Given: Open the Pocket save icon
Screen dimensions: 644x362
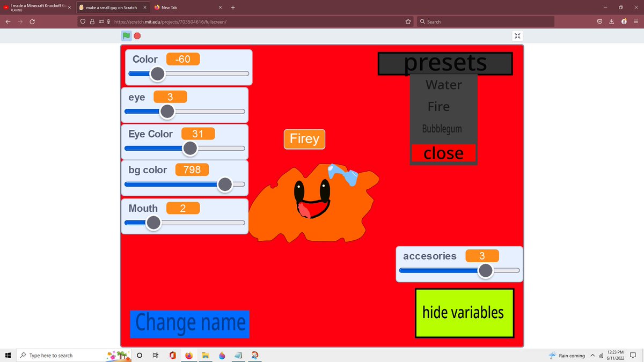Looking at the screenshot, I should [x=600, y=21].
